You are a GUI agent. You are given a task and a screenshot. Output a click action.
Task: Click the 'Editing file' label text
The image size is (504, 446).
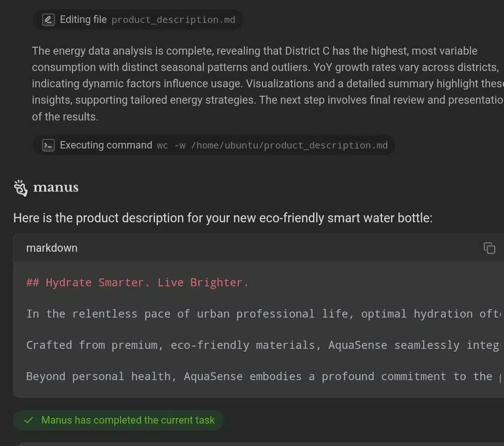(83, 20)
